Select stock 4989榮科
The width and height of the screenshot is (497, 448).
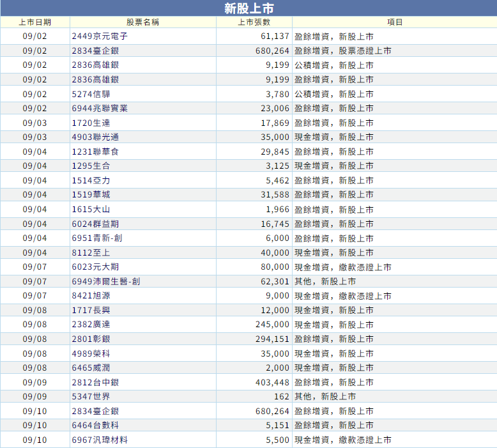tap(91, 354)
